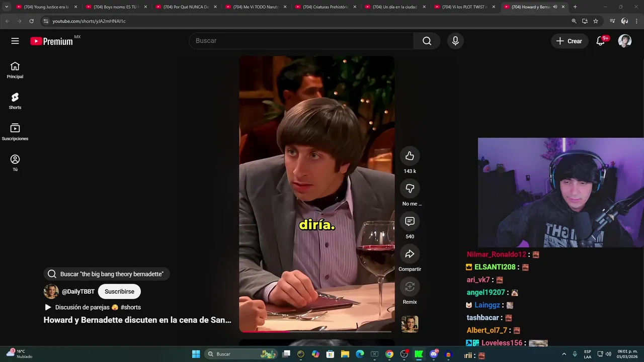
Task: Switch to Young Justice era tab
Action: click(x=47, y=7)
